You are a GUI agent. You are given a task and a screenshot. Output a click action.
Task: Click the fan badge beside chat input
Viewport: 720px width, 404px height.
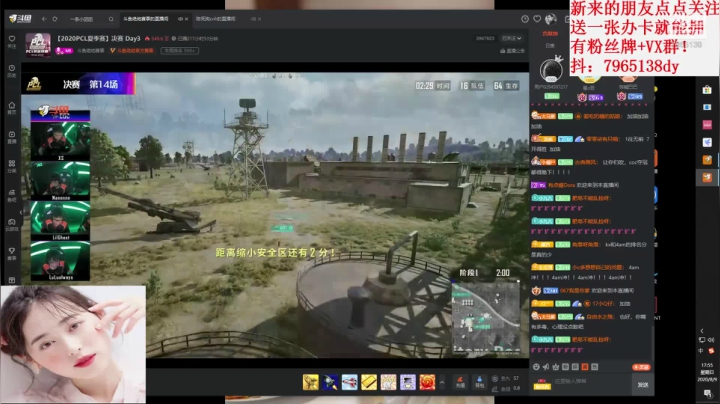click(542, 385)
